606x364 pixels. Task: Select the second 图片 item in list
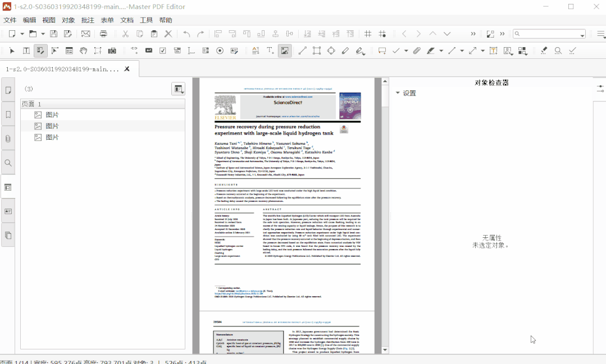point(52,126)
